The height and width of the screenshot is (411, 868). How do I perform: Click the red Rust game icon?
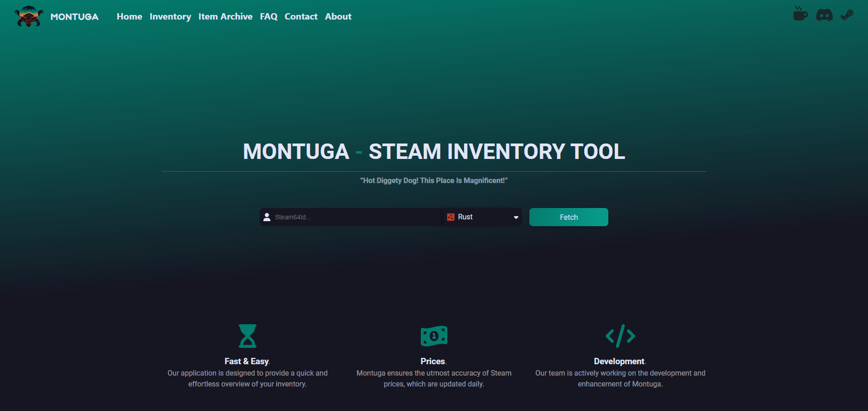pyautogui.click(x=451, y=217)
